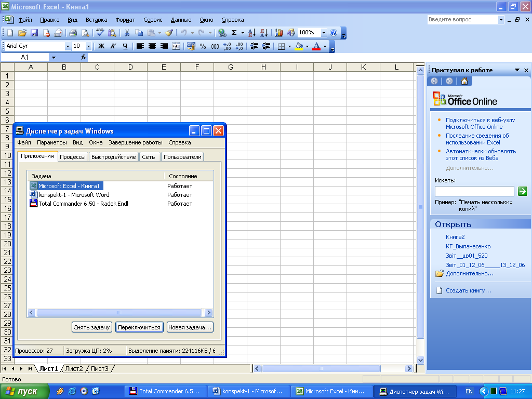
Task: Open the Excel Вставка menu
Action: pyautogui.click(x=96, y=20)
